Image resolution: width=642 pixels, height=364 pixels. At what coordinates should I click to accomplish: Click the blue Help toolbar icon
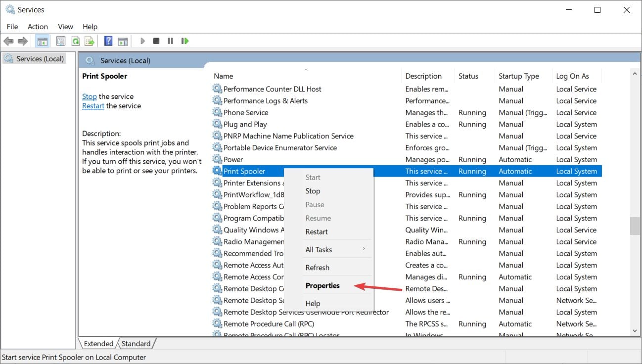tap(108, 41)
